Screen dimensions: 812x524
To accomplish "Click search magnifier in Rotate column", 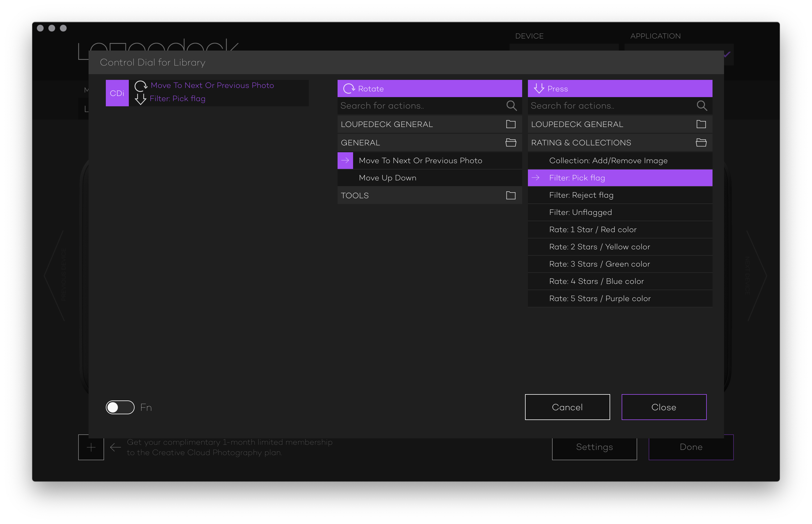I will [x=511, y=106].
